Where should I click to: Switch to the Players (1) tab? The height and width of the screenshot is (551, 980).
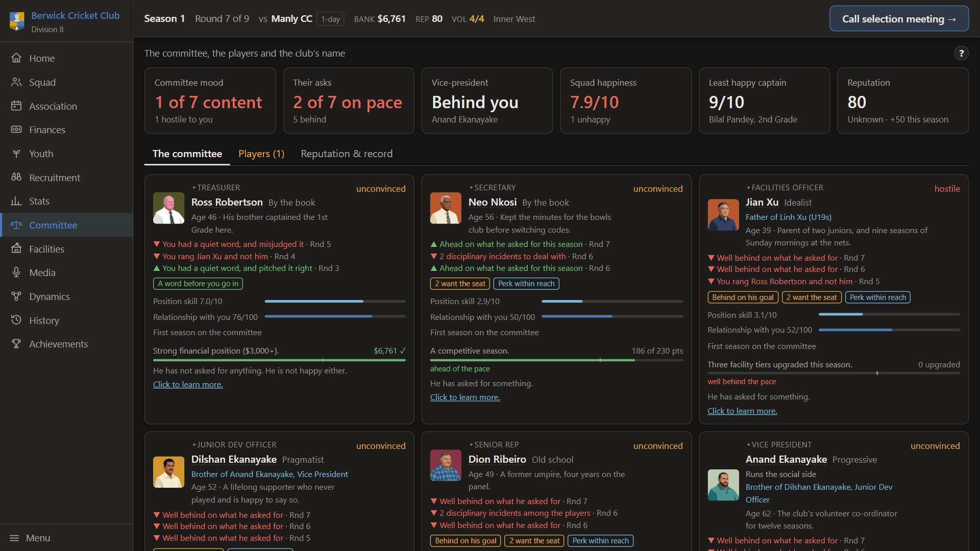pos(261,154)
